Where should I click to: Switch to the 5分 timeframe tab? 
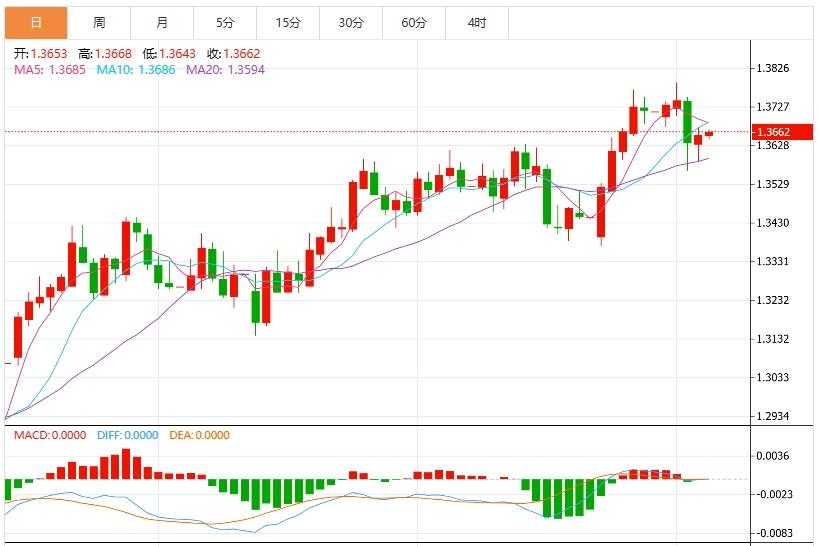225,22
